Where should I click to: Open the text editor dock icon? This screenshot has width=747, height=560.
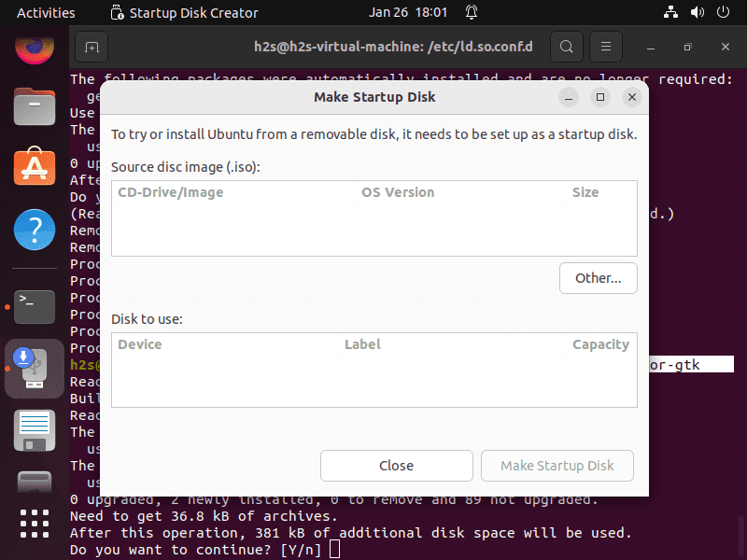coord(35,430)
